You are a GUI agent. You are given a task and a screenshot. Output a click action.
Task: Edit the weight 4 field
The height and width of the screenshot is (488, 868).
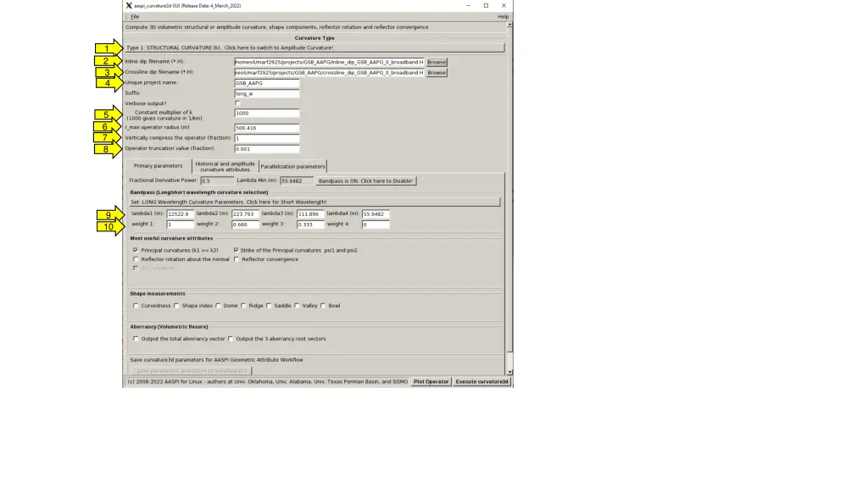[x=376, y=224]
